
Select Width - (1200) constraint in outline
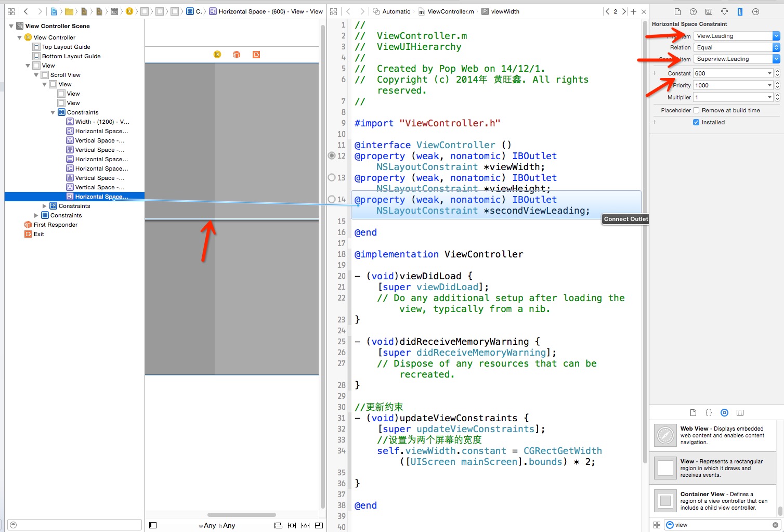coord(98,122)
